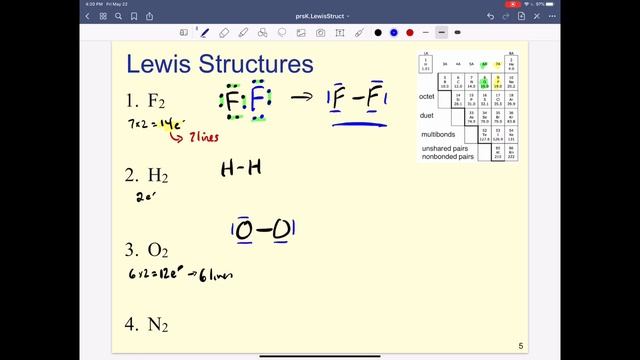This screenshot has width=640, height=360.
Task: Bookmark the current page
Action: coord(134,16)
